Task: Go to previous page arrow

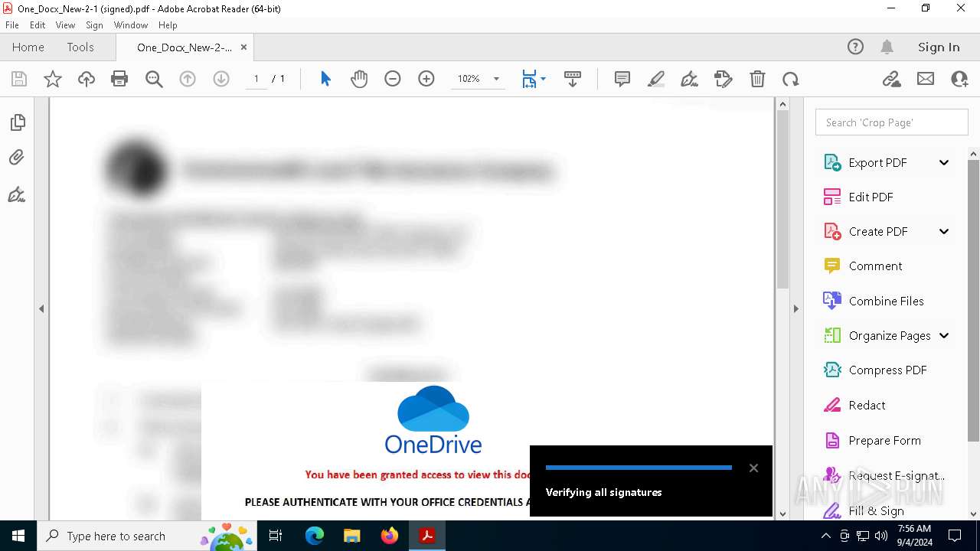Action: [188, 79]
